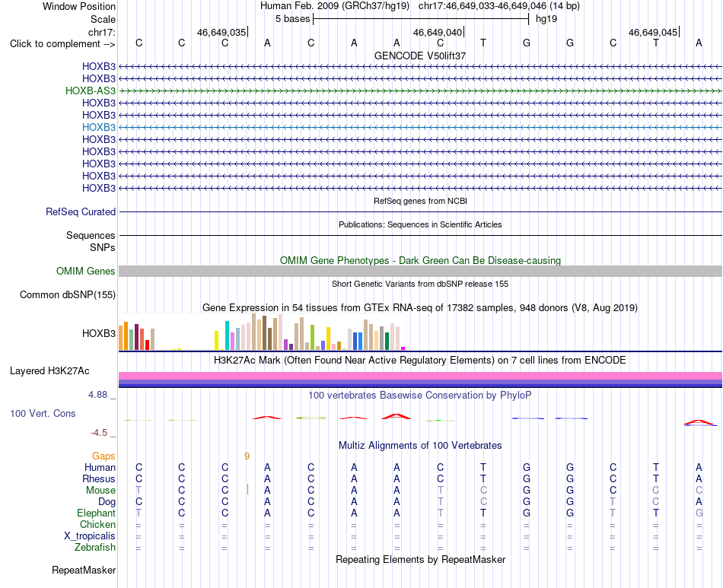
Task: Click the orange insertion mark in Mouse row
Action: (247, 489)
